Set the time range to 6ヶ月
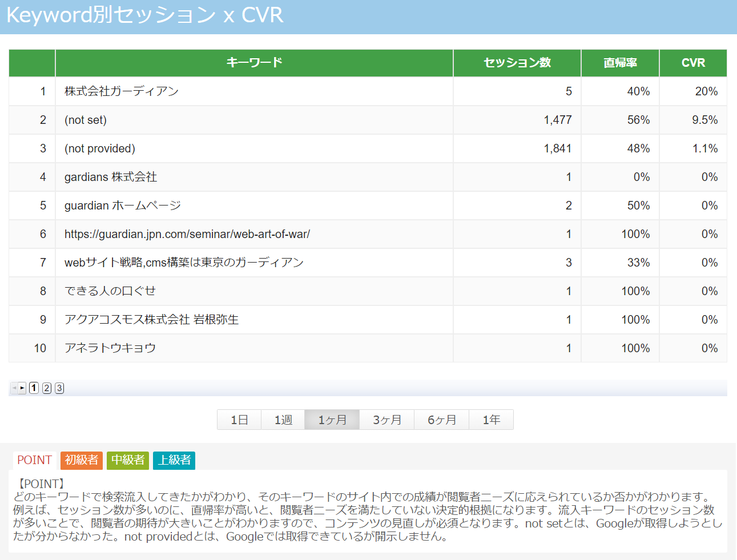The height and width of the screenshot is (560, 737). click(x=442, y=420)
